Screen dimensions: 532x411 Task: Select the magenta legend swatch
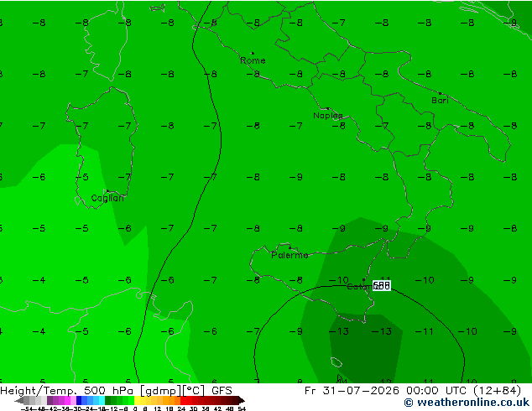[x=67, y=400]
